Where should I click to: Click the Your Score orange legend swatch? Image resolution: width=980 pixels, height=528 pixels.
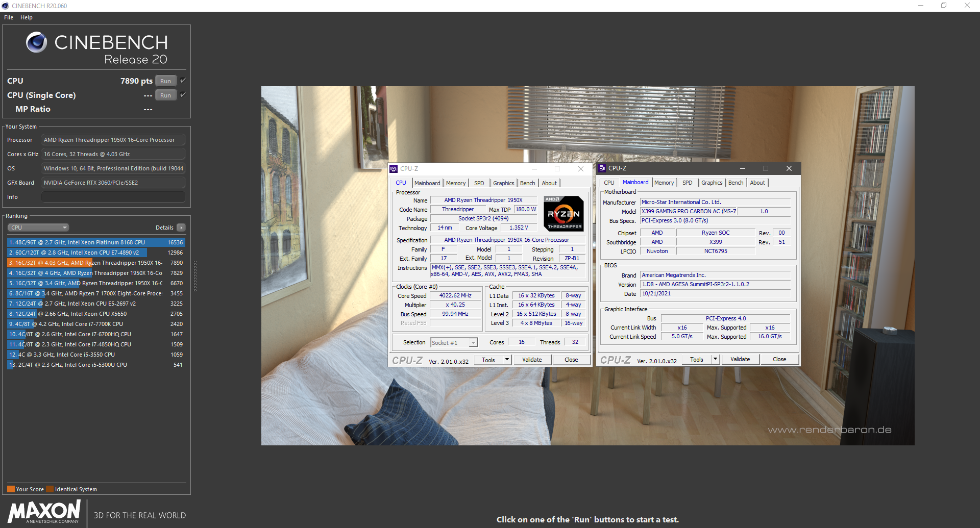pyautogui.click(x=11, y=489)
